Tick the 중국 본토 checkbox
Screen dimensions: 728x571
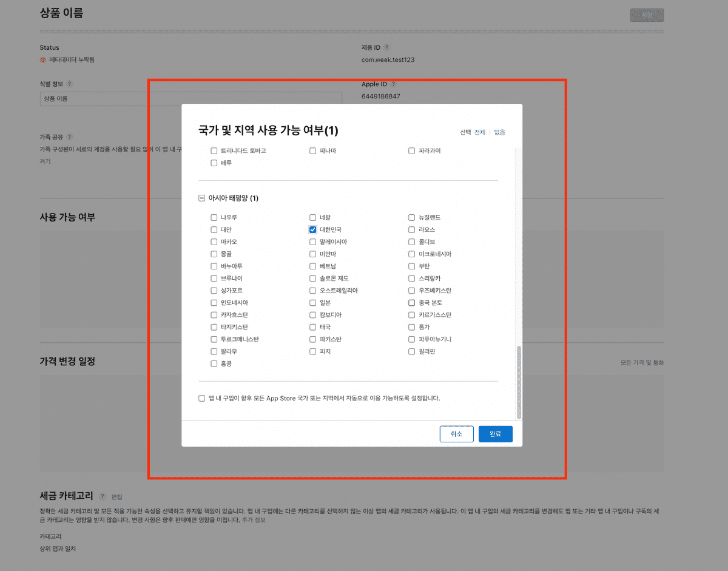[x=412, y=303]
